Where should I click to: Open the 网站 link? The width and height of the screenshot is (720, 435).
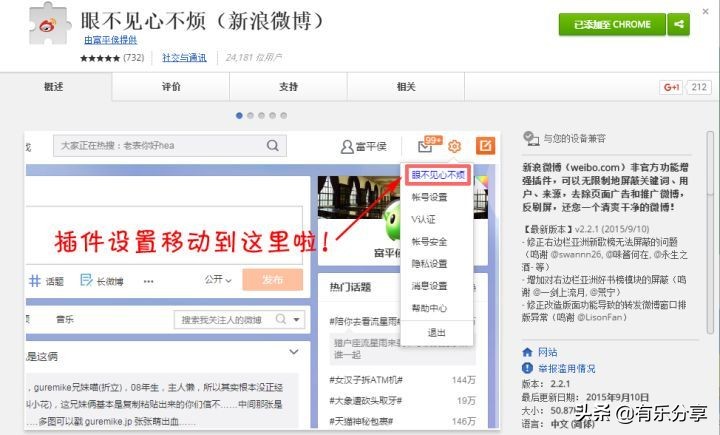click(547, 352)
